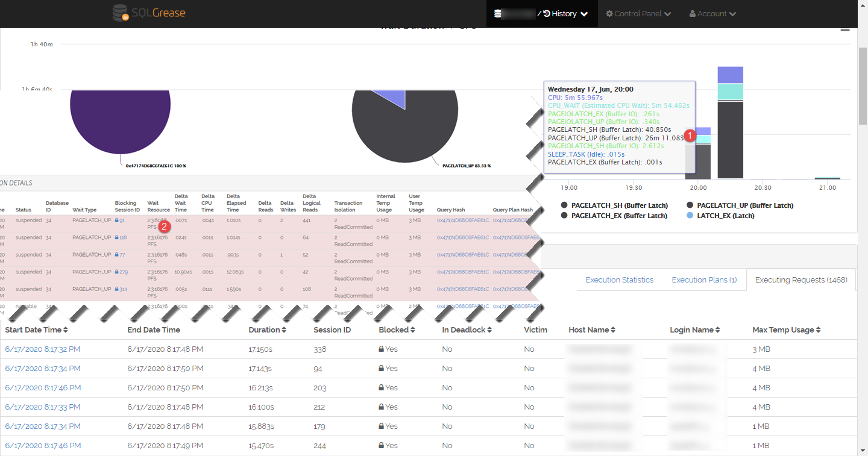Open the 6/17/2020 8:17:32 PM request link
The image size is (868, 456).
click(x=43, y=349)
